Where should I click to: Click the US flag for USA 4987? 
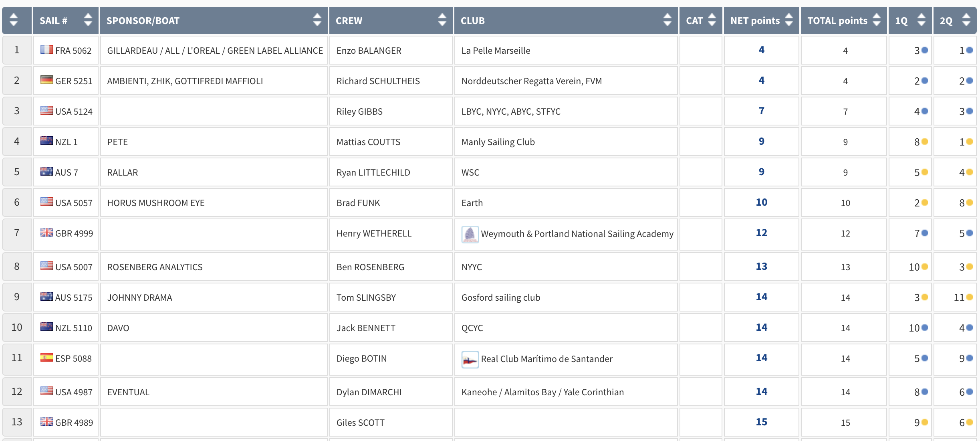(x=47, y=391)
